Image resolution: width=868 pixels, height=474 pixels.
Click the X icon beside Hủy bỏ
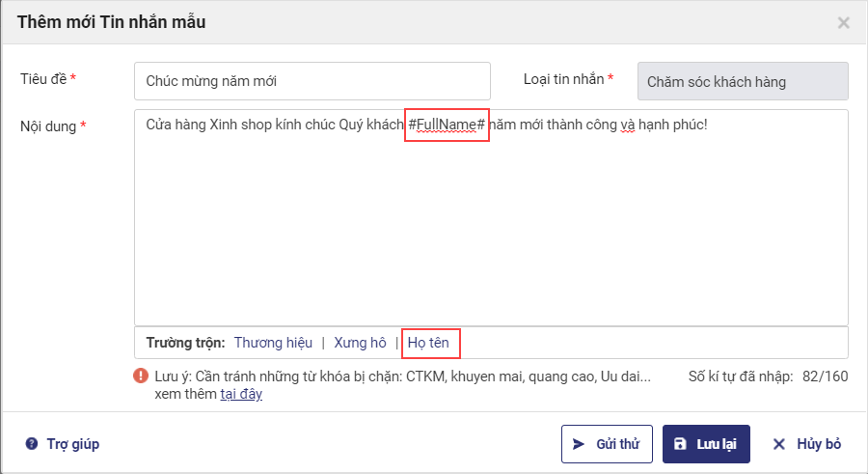point(779,444)
